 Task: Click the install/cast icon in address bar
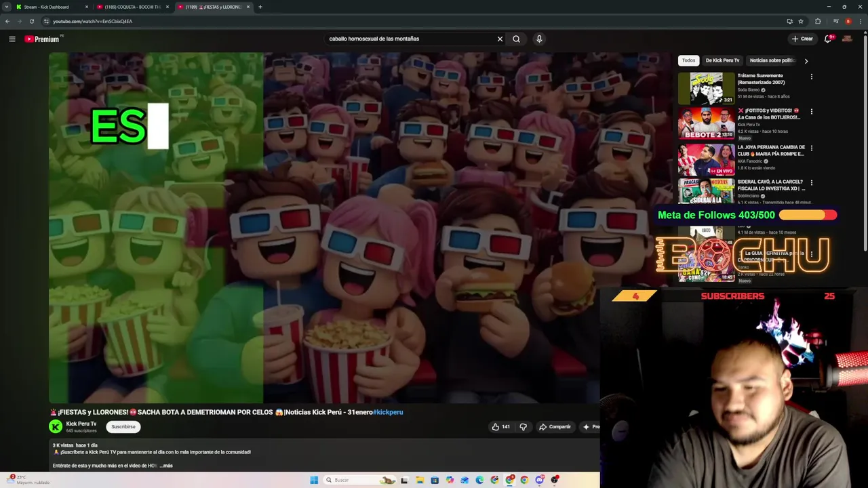(789, 21)
